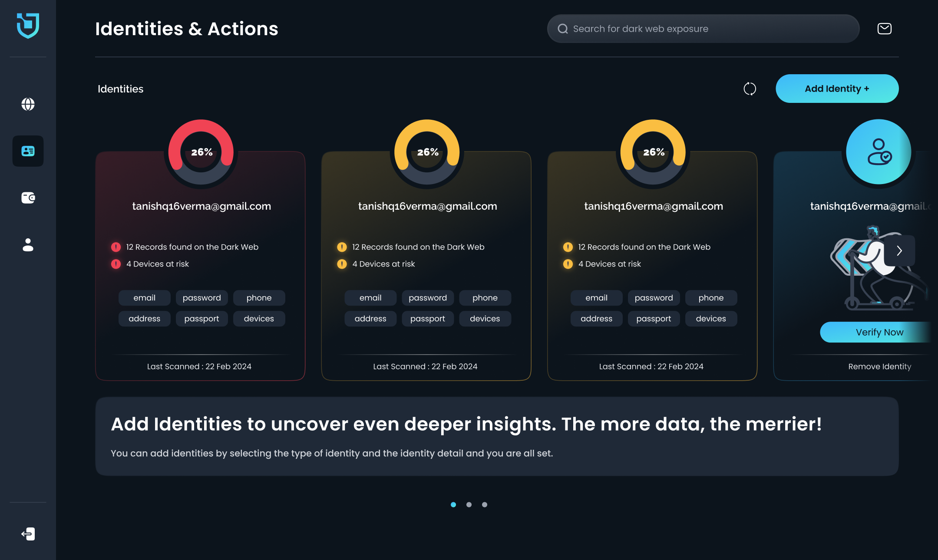The width and height of the screenshot is (938, 560).
Task: Click Remove Identity link
Action: [x=880, y=366]
